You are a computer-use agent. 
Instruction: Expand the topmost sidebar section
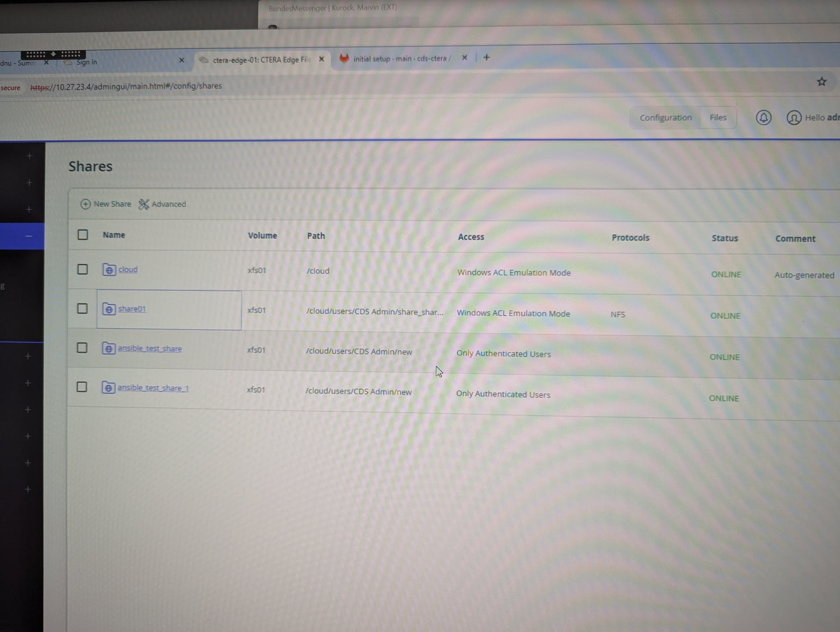[29, 156]
